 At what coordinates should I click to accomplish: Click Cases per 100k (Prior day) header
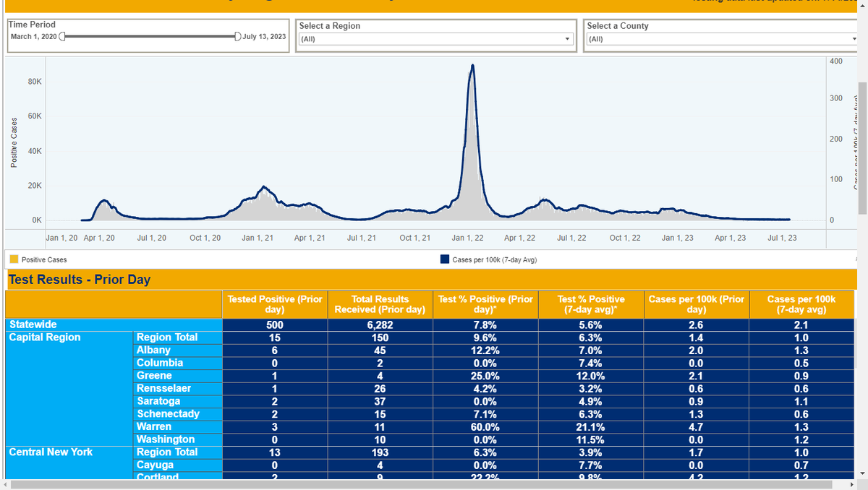[696, 304]
